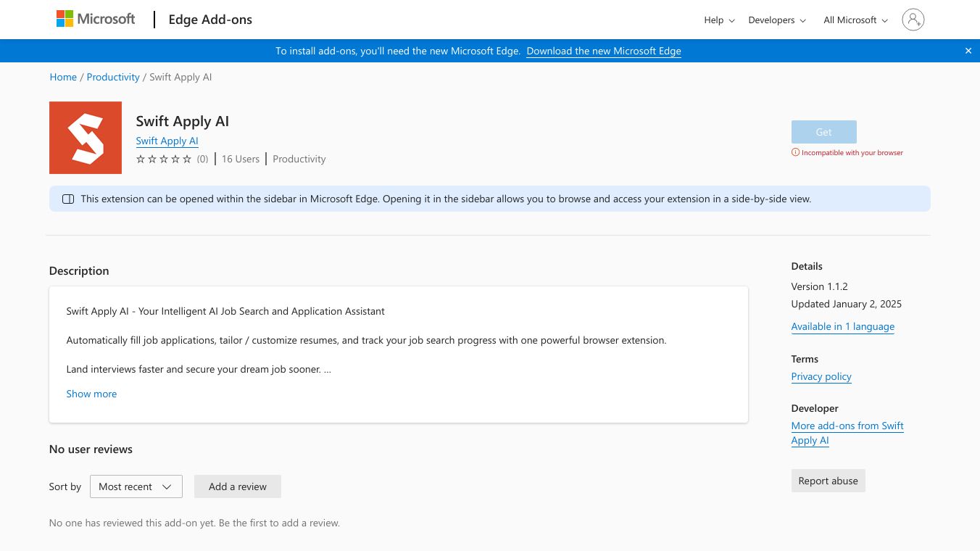The height and width of the screenshot is (551, 980).
Task: Expand the Help dropdown menu
Action: click(719, 20)
